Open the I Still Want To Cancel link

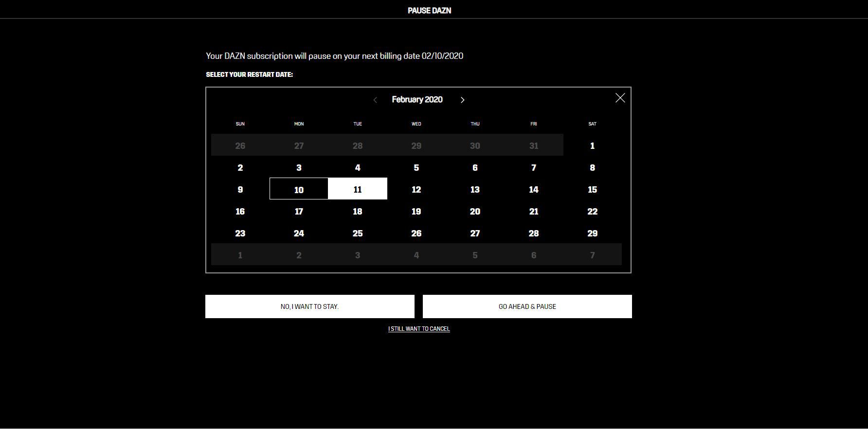[x=419, y=329]
